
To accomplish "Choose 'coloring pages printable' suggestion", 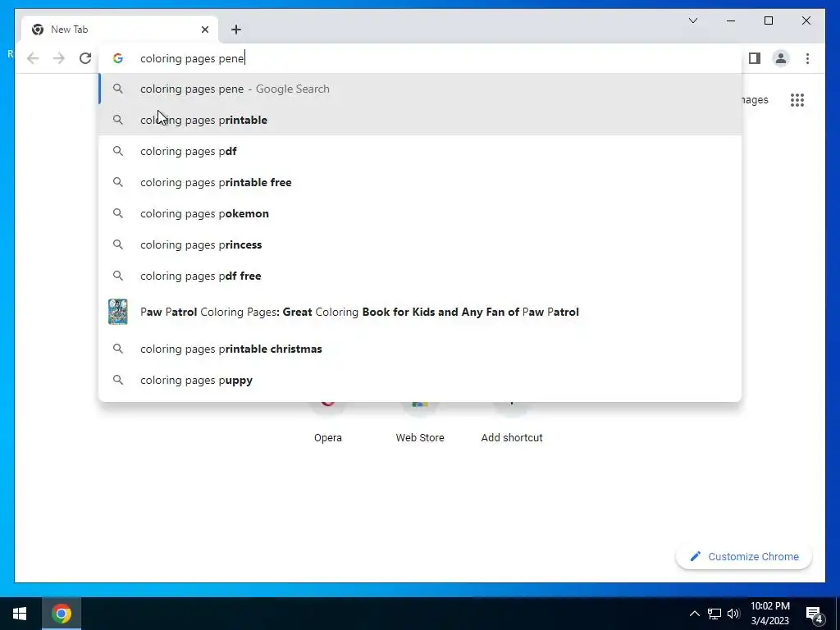I will pyautogui.click(x=421, y=120).
